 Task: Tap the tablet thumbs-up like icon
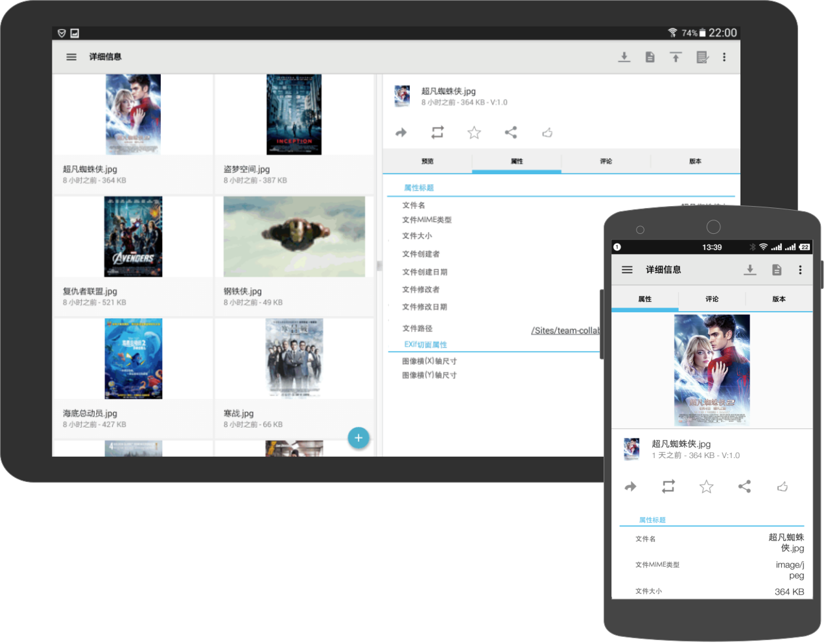coord(547,132)
